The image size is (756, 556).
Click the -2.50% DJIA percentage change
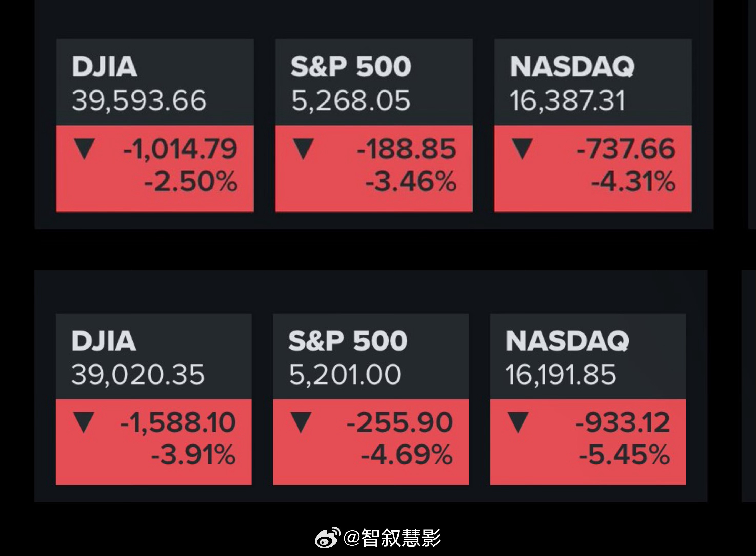click(191, 182)
